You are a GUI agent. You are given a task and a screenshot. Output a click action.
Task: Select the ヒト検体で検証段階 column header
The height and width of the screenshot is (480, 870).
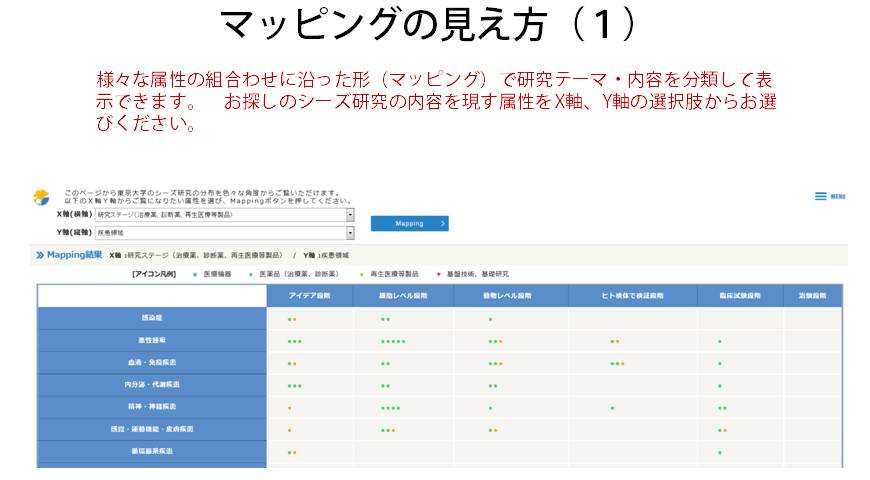[x=632, y=296]
